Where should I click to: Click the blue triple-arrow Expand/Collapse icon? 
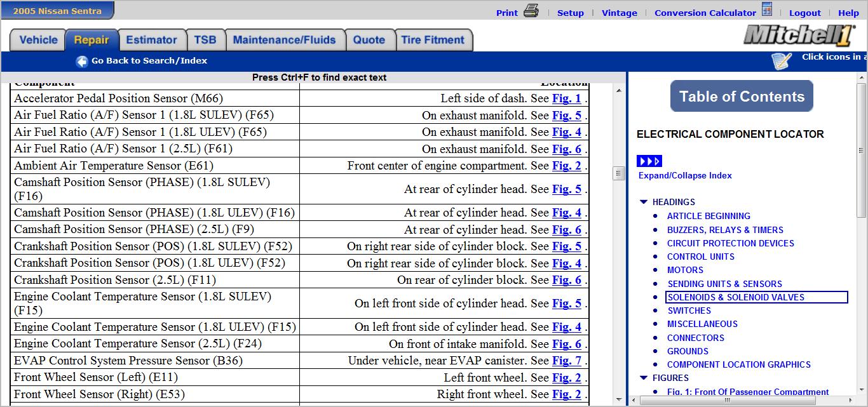tap(649, 161)
